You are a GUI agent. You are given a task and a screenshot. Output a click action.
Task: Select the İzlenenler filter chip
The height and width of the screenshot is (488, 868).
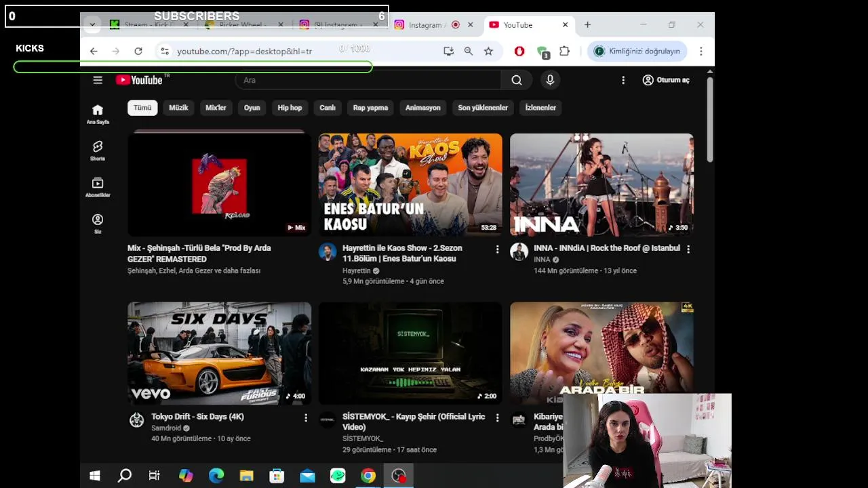pos(540,108)
